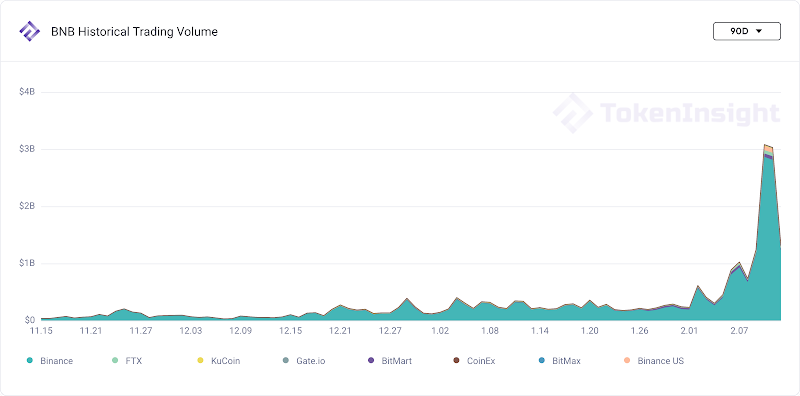Click the FTX light green legend dot
Viewport: 800px width, 396px height.
(115, 361)
